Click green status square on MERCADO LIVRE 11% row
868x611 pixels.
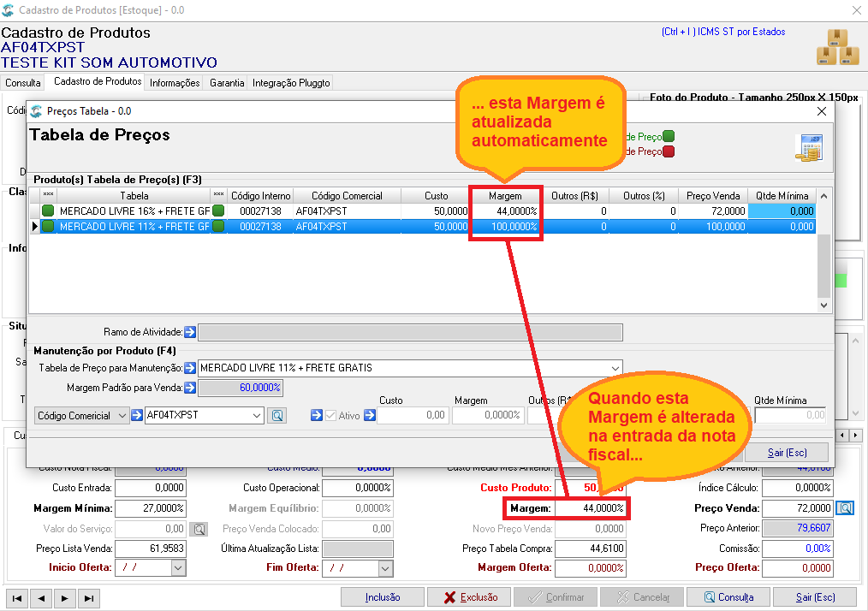pyautogui.click(x=48, y=227)
